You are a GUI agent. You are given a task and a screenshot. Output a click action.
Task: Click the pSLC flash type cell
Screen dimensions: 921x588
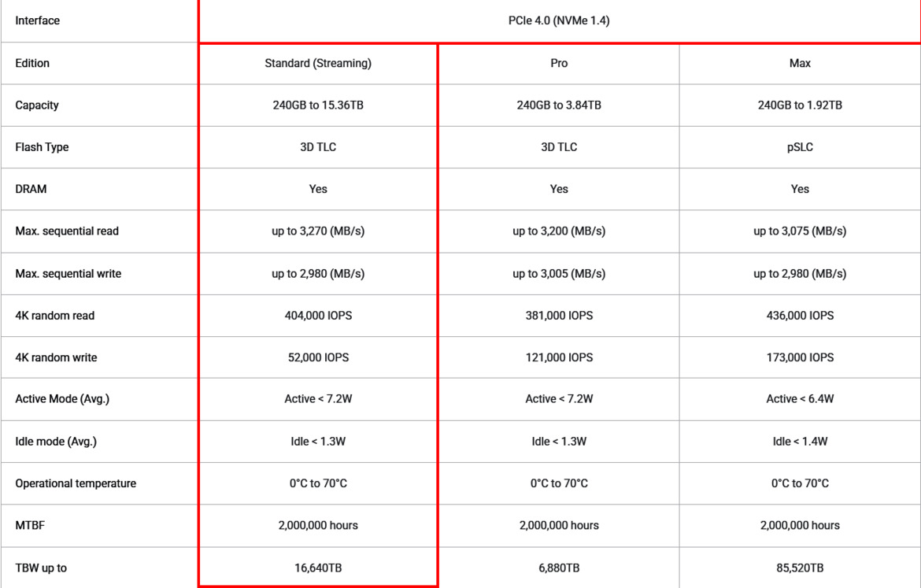click(x=800, y=147)
